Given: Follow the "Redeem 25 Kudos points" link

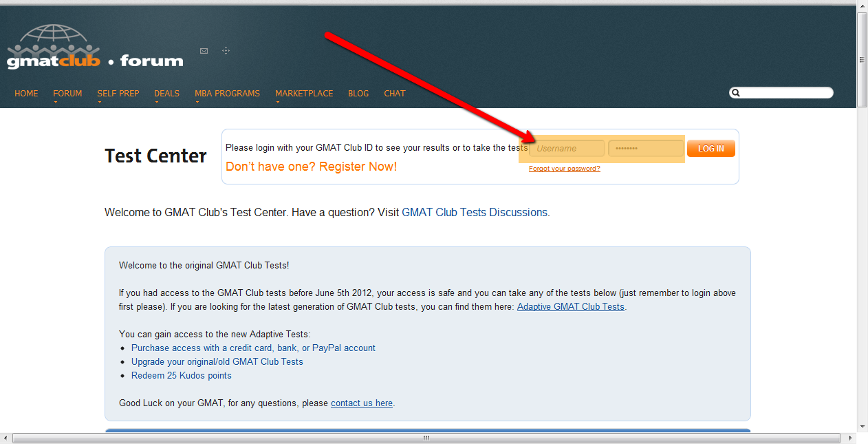Looking at the screenshot, I should tap(181, 375).
